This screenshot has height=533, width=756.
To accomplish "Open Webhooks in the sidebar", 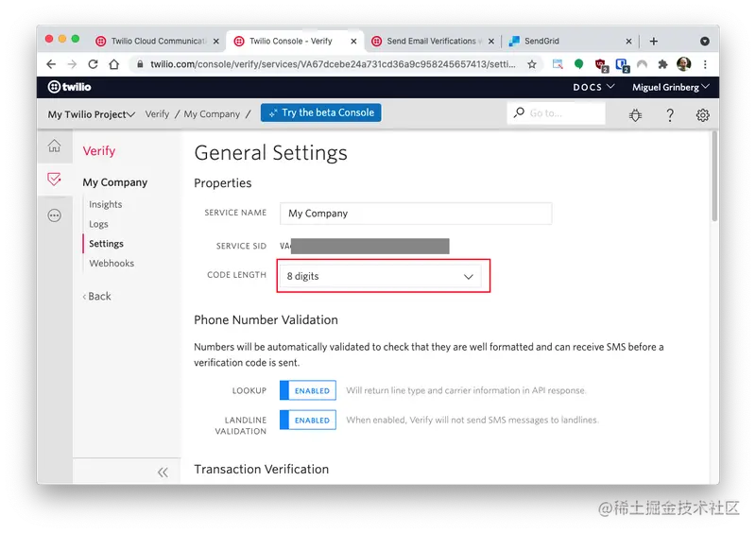I will (x=112, y=263).
